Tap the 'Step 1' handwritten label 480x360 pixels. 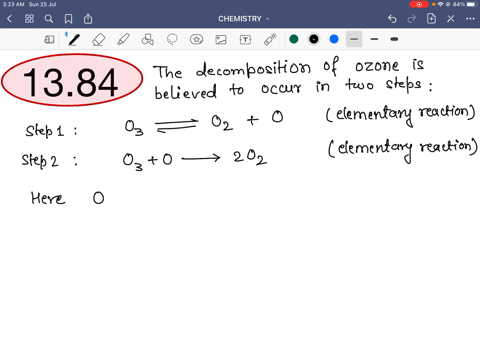45,131
